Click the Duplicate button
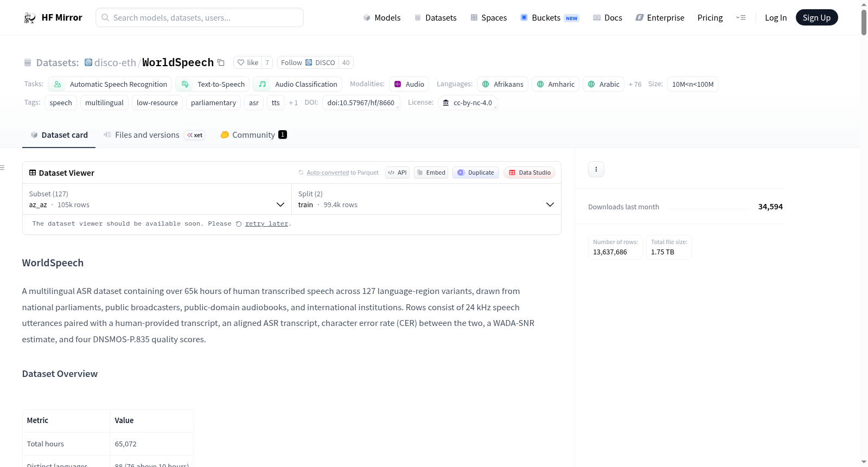868x467 pixels. coord(476,172)
